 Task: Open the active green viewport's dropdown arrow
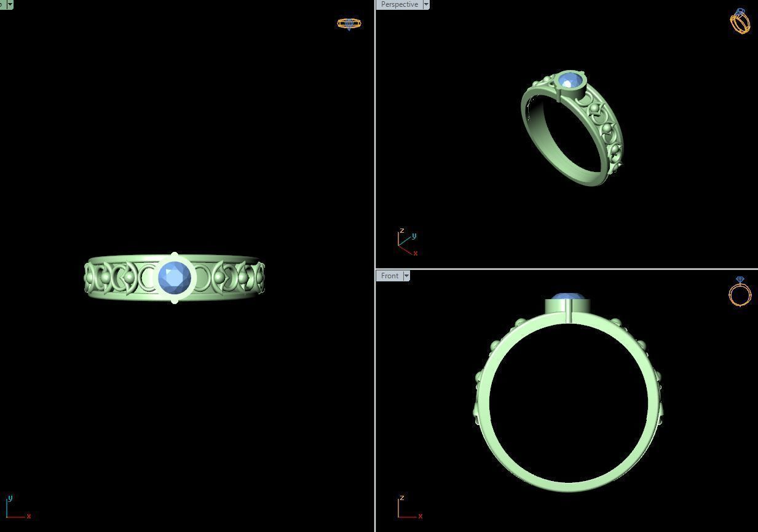[x=10, y=4]
